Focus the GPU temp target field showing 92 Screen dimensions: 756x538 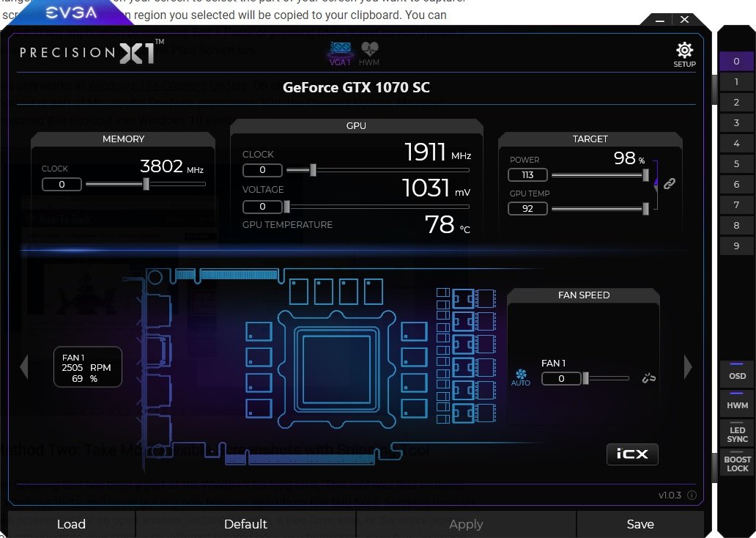coord(527,208)
